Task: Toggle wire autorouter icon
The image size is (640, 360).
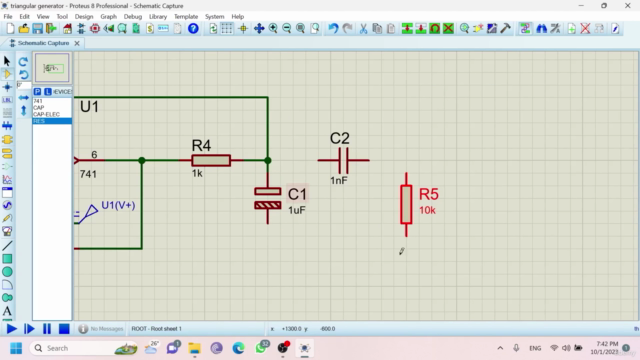Action: 525,28
